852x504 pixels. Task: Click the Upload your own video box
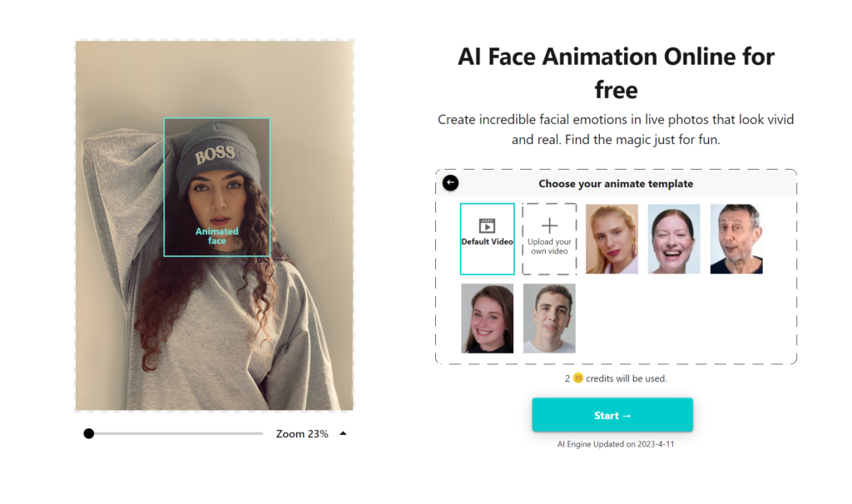[549, 239]
